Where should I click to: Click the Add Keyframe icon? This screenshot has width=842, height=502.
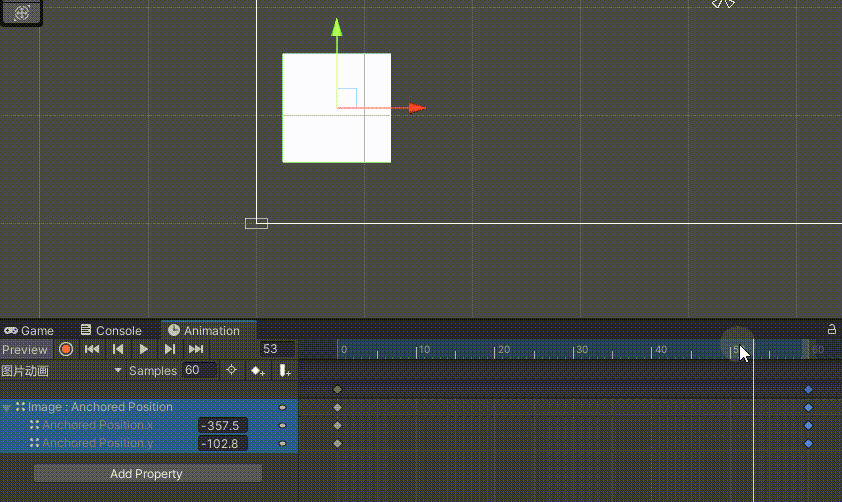[258, 370]
